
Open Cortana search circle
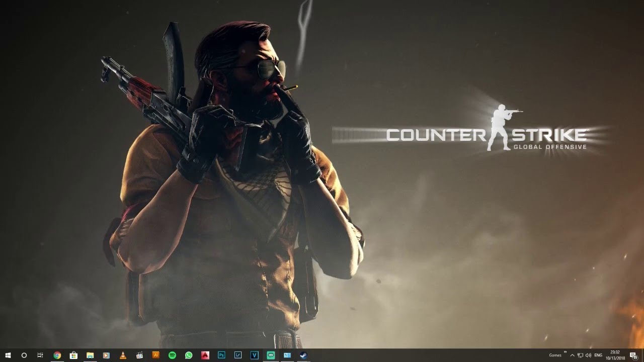(24, 355)
